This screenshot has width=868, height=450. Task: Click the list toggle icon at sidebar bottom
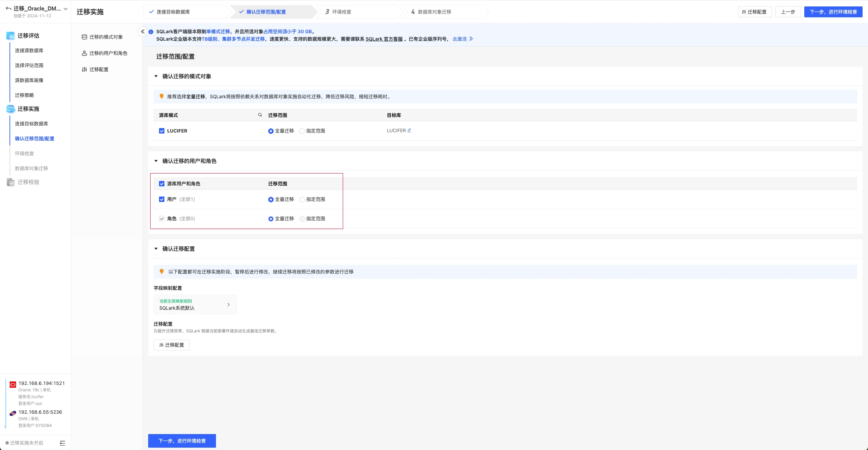[x=62, y=443]
